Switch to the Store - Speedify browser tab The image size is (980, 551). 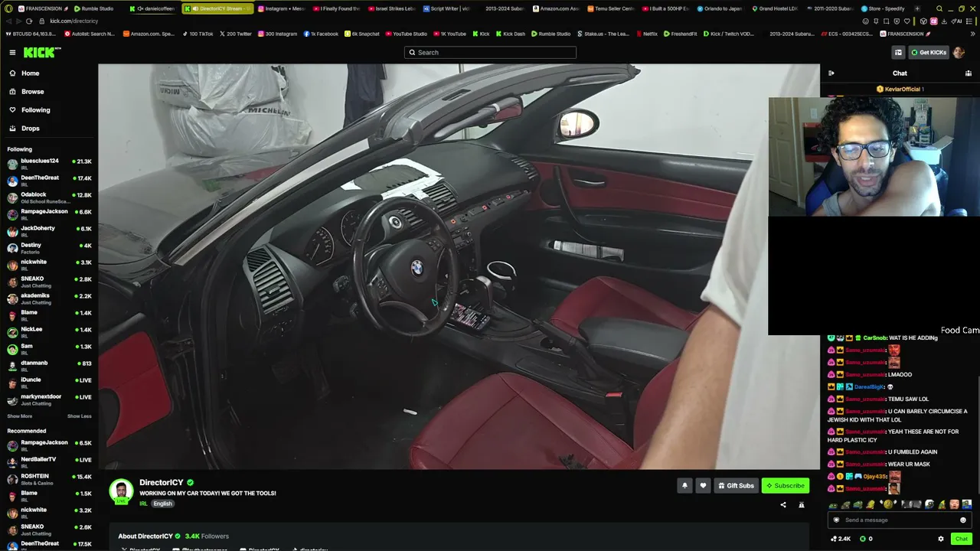coord(884,8)
